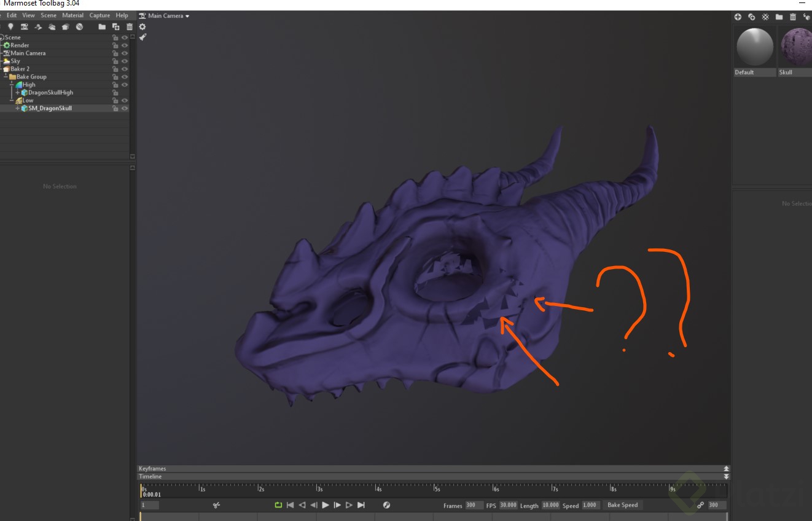
Task: Lock the Sky object
Action: (115, 61)
